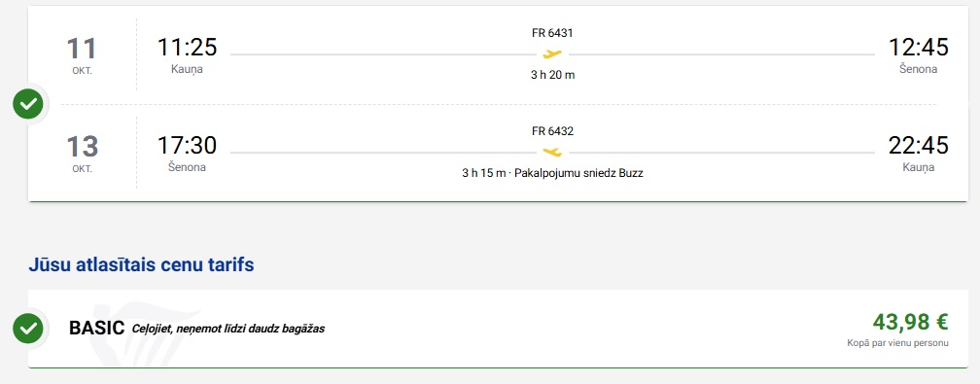Image resolution: width=980 pixels, height=384 pixels.
Task: Click the 'Kopā par vienu personu' label
Action: tap(897, 343)
